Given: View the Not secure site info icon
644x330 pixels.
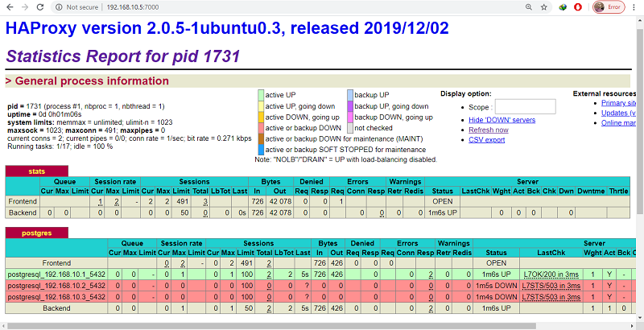Looking at the screenshot, I should 59,7.
